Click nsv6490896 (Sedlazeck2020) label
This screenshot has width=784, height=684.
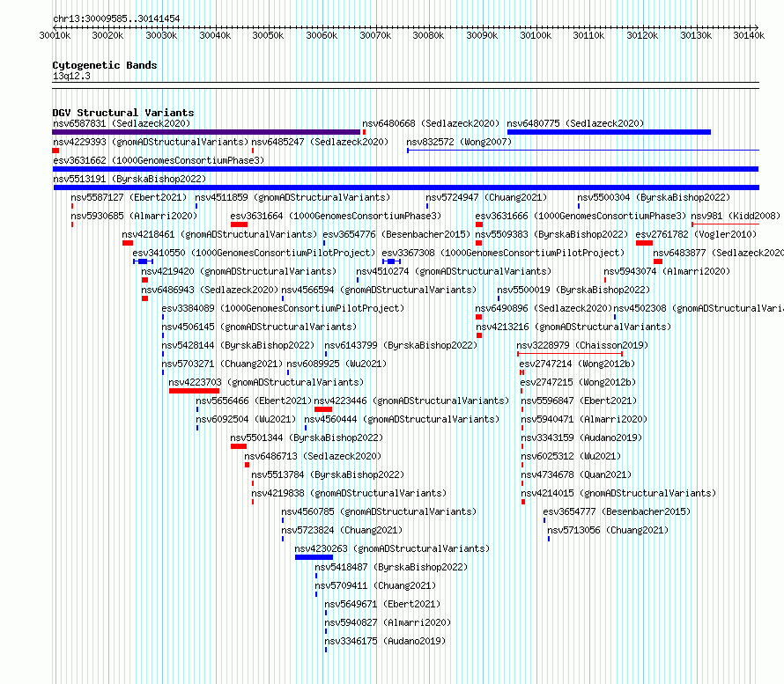544,308
